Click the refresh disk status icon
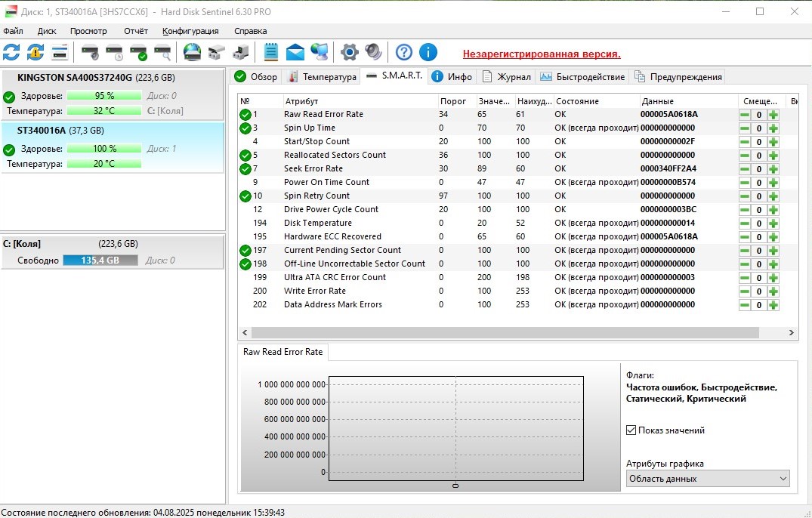The width and height of the screenshot is (812, 518). (x=11, y=52)
